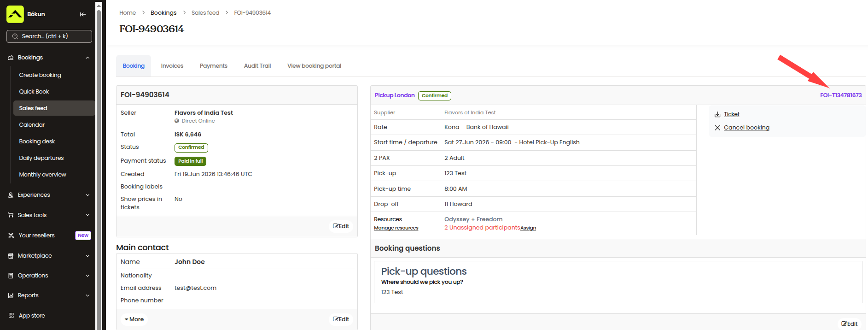868x330 pixels.
Task: Open Create booking in sidebar
Action: pos(40,75)
